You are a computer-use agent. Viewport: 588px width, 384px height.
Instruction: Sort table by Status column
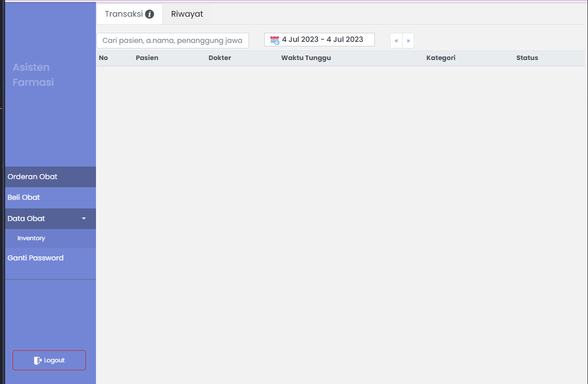[x=527, y=58]
